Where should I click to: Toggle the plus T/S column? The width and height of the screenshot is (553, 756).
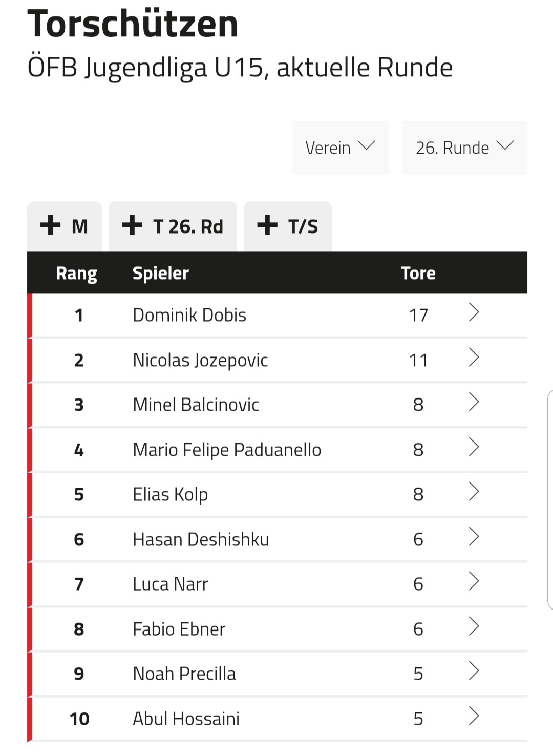pos(288,226)
